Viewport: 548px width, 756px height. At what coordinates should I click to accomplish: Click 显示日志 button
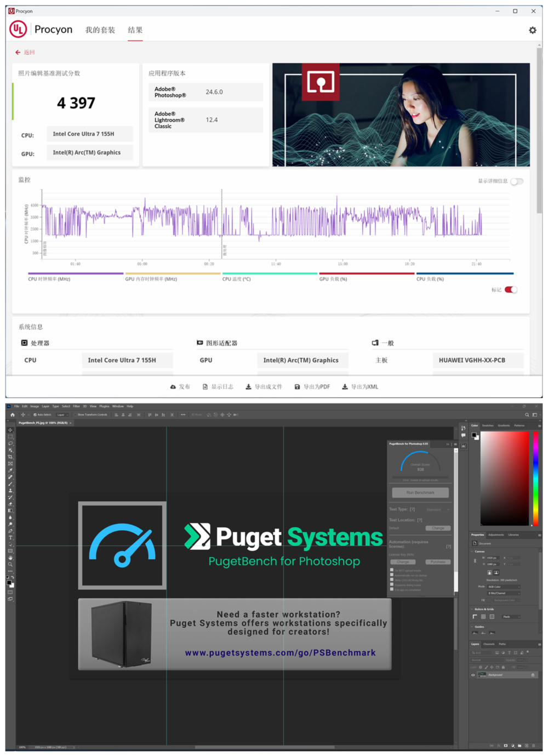click(x=218, y=387)
